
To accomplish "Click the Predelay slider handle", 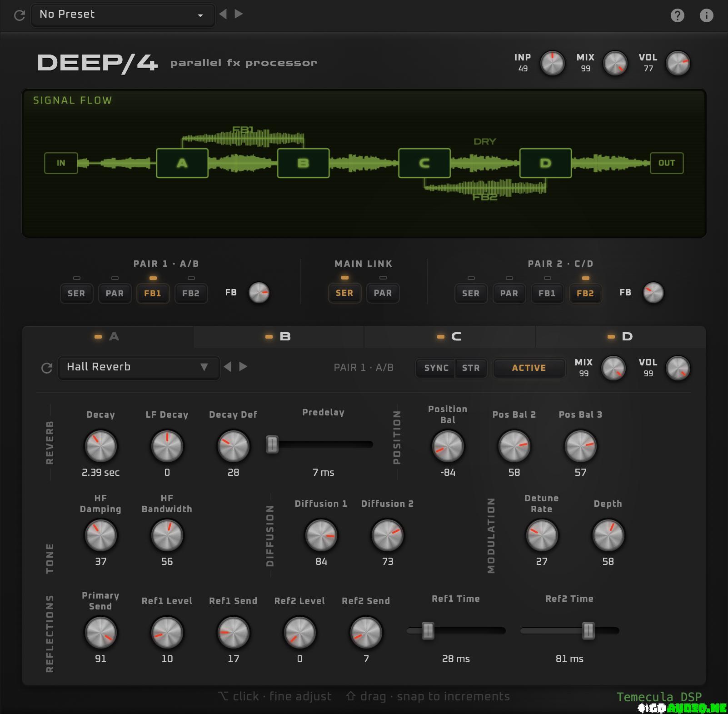I will pos(272,444).
